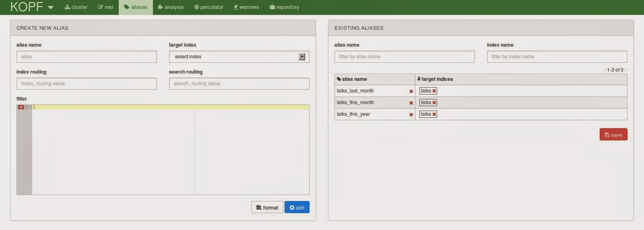Click the search routing value field

[x=239, y=84]
